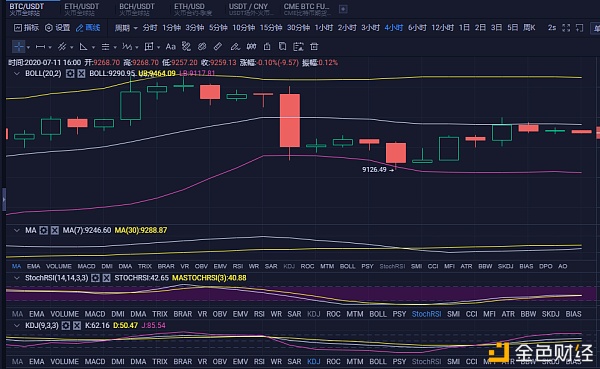Collapse the StochRSI indicator panel chevron

click(16, 278)
